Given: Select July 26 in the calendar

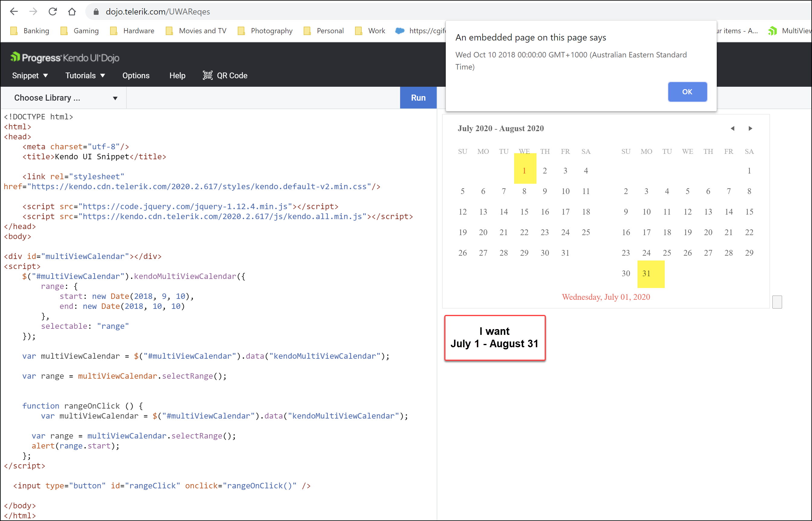Looking at the screenshot, I should pos(463,253).
